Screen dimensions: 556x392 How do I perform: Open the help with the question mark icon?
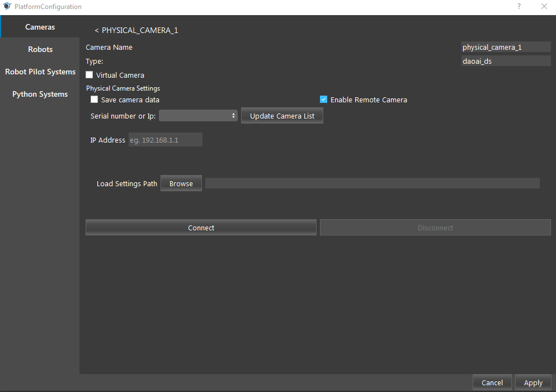point(519,7)
